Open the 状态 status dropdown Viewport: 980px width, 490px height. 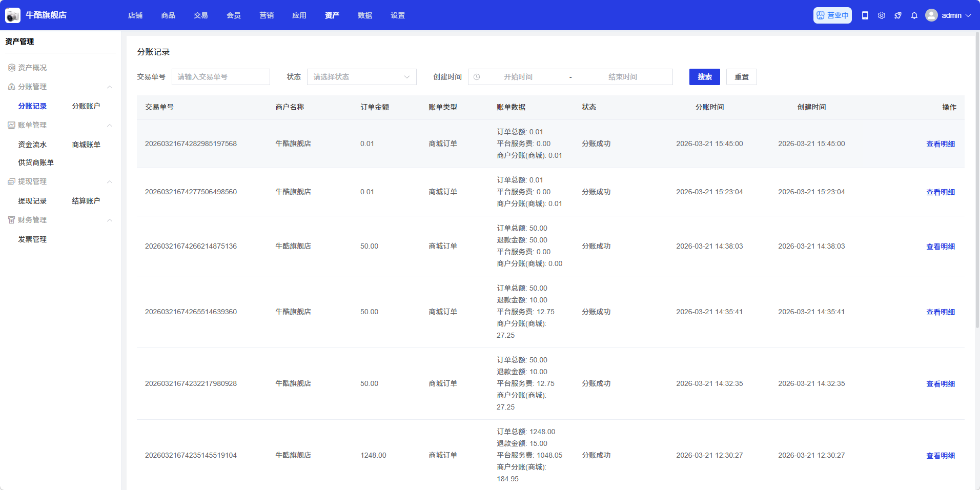tap(361, 77)
